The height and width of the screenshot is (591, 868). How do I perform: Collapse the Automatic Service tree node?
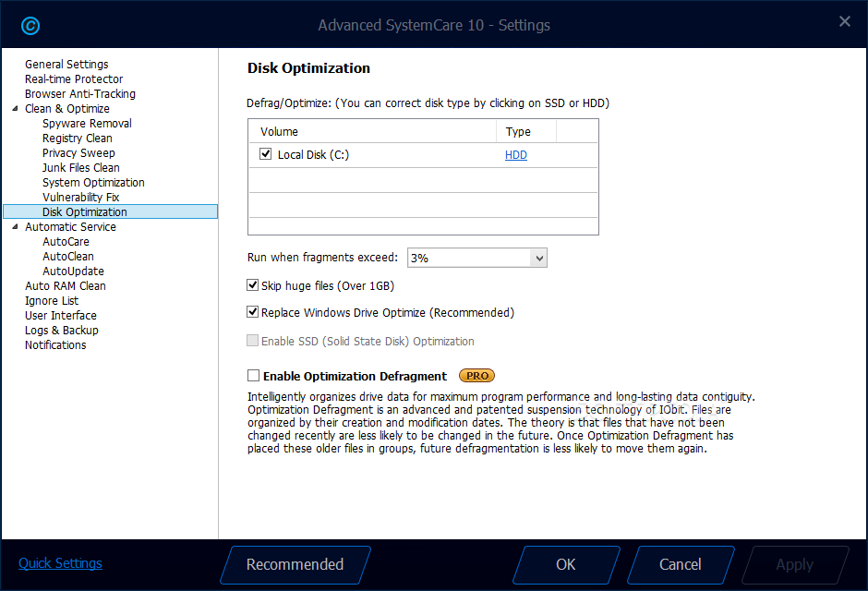click(x=15, y=227)
